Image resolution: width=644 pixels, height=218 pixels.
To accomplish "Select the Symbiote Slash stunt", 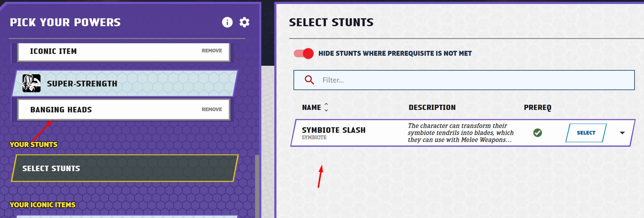I will (586, 133).
